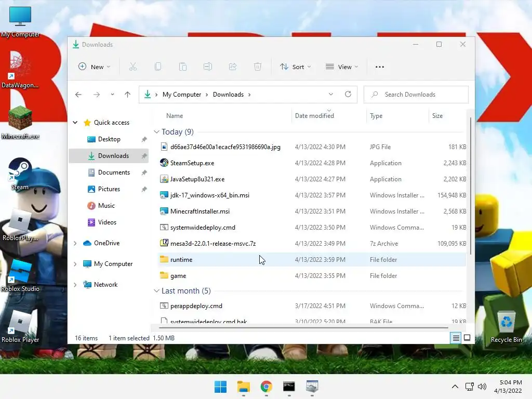The image size is (532, 399).
Task: Select Roblox Studio desktop shortcut
Action: [x=20, y=276]
